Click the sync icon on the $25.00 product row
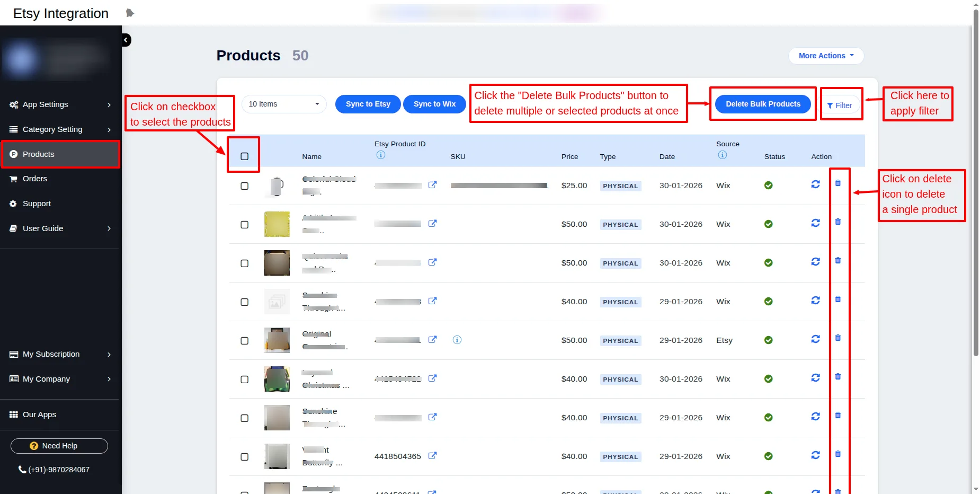980x494 pixels. pyautogui.click(x=815, y=184)
